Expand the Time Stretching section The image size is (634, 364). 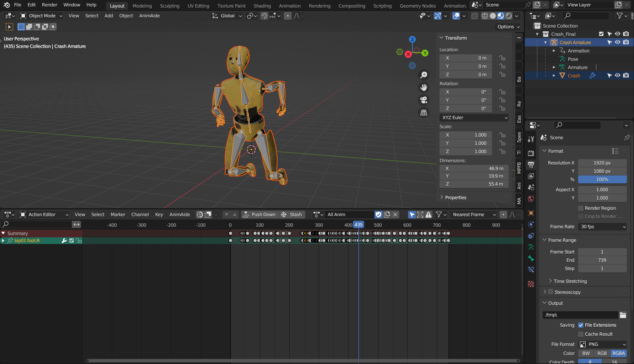(x=570, y=281)
